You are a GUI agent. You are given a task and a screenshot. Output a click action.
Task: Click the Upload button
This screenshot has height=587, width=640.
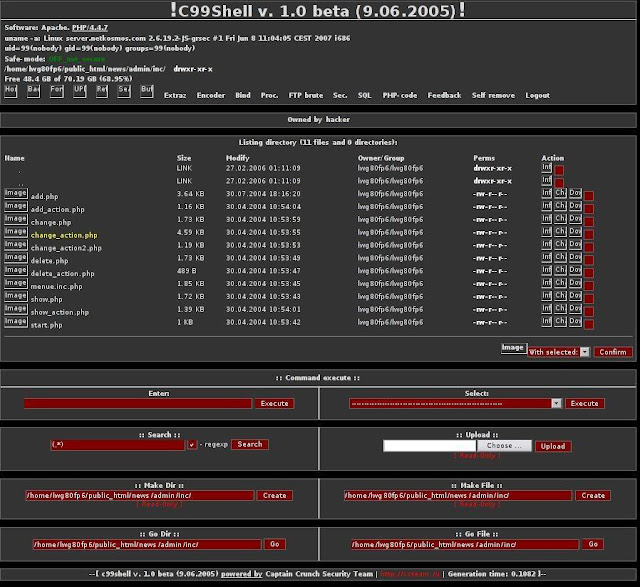[553, 446]
